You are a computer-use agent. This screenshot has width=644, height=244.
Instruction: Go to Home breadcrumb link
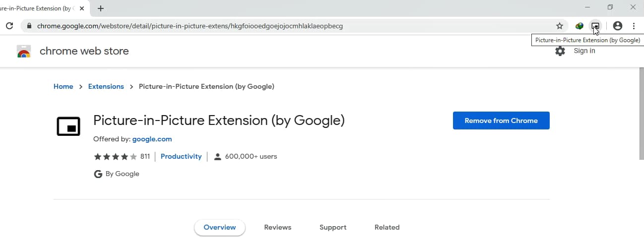[63, 86]
